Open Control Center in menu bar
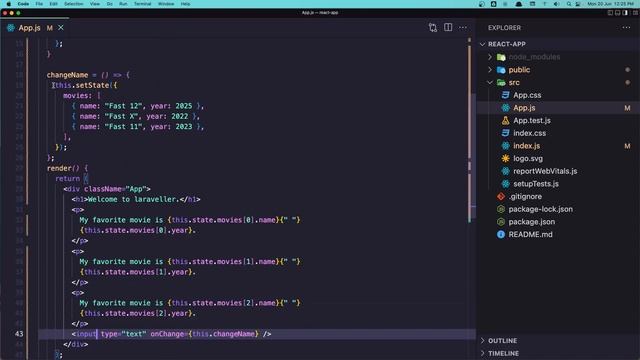Viewport: 640px width, 360px height. click(x=578, y=4)
